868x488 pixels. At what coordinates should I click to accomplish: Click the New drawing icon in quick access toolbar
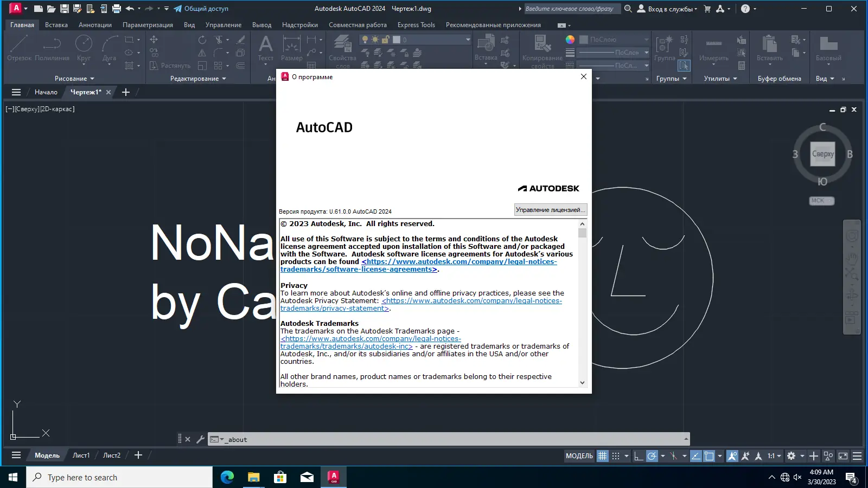click(38, 9)
